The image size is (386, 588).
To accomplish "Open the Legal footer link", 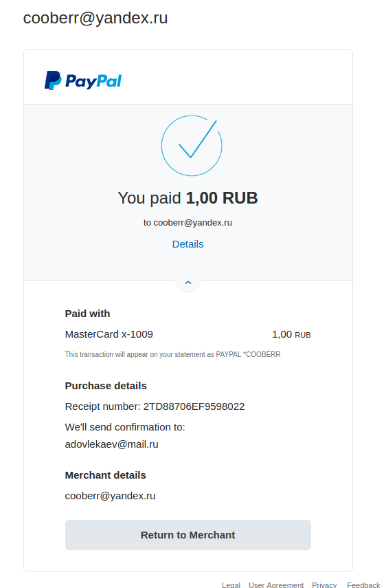I will [231, 585].
